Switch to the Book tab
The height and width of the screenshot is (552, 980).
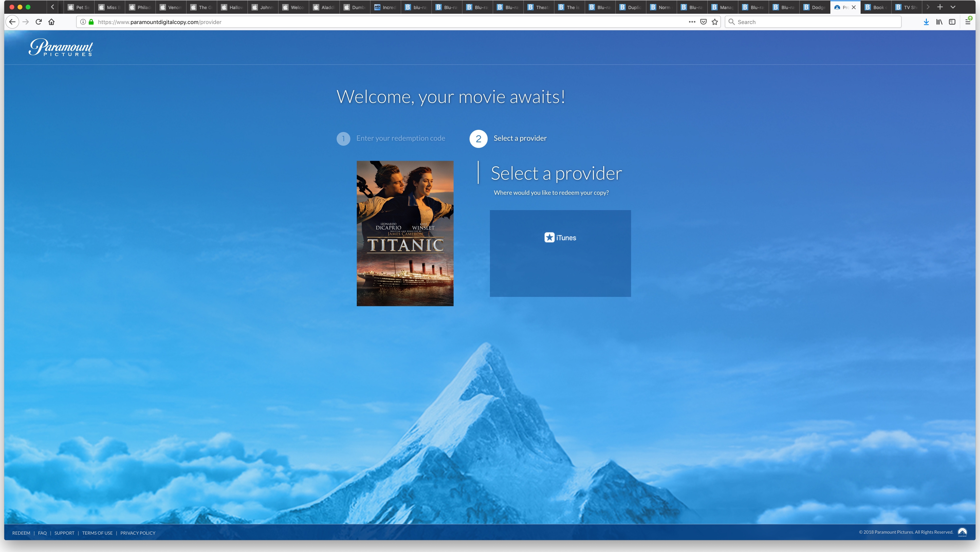point(876,7)
